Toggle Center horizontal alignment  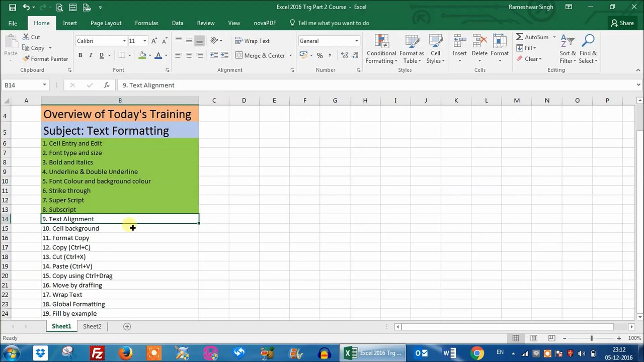point(189,55)
